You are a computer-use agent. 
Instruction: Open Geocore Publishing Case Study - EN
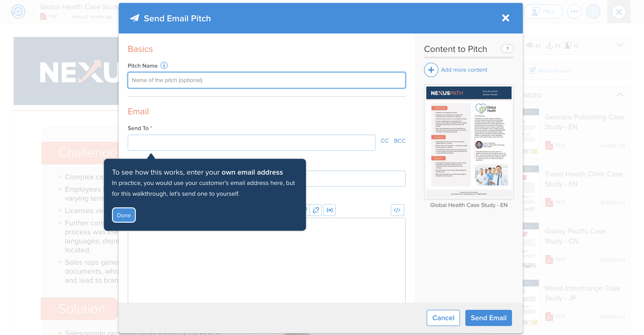click(584, 122)
